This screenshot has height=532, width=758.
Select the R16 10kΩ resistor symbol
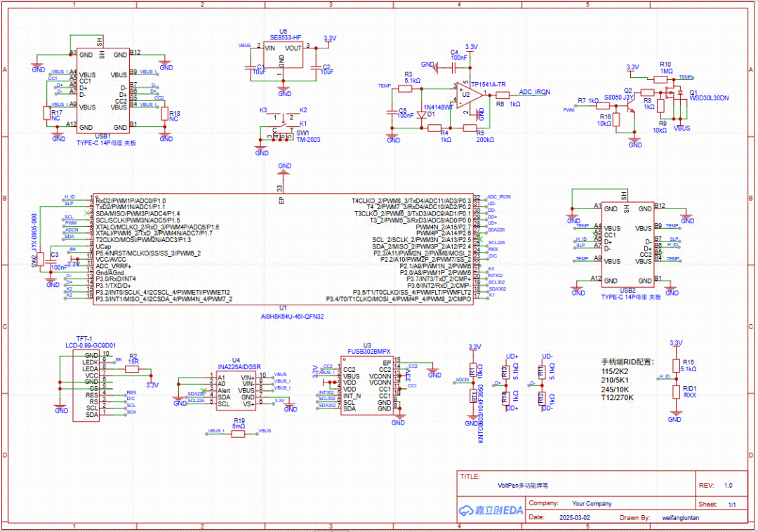(x=616, y=119)
